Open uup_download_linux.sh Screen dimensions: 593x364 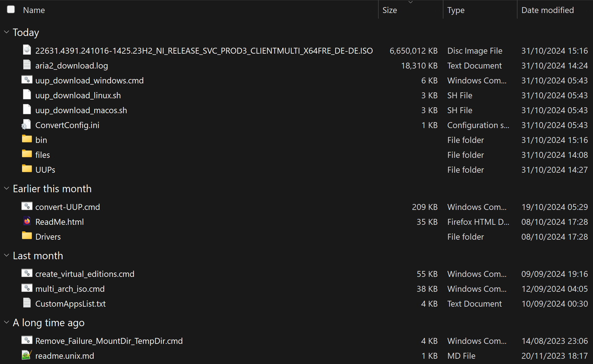(x=78, y=95)
